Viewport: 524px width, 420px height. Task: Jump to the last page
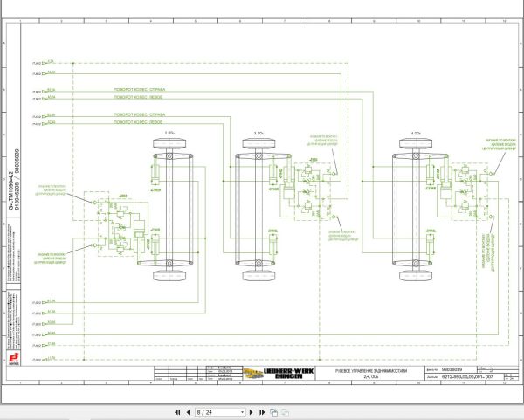pos(262,412)
